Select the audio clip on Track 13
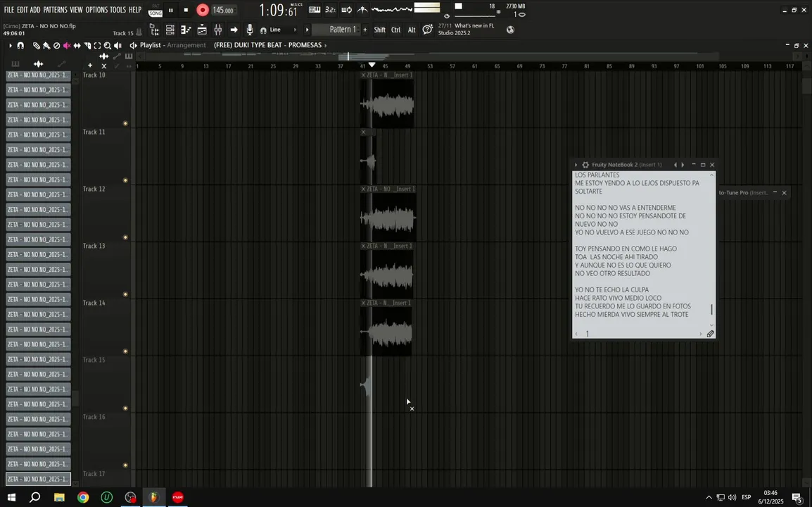 point(387,270)
